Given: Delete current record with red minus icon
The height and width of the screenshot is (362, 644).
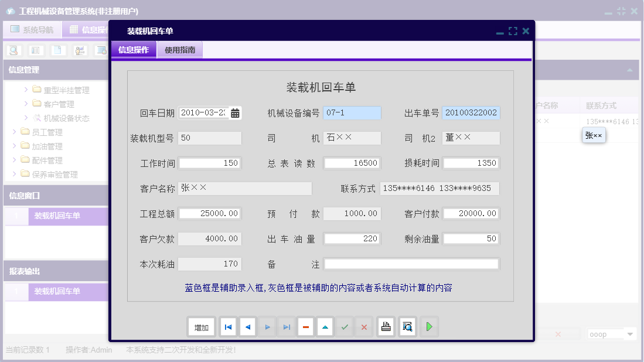Looking at the screenshot, I should pyautogui.click(x=305, y=327).
